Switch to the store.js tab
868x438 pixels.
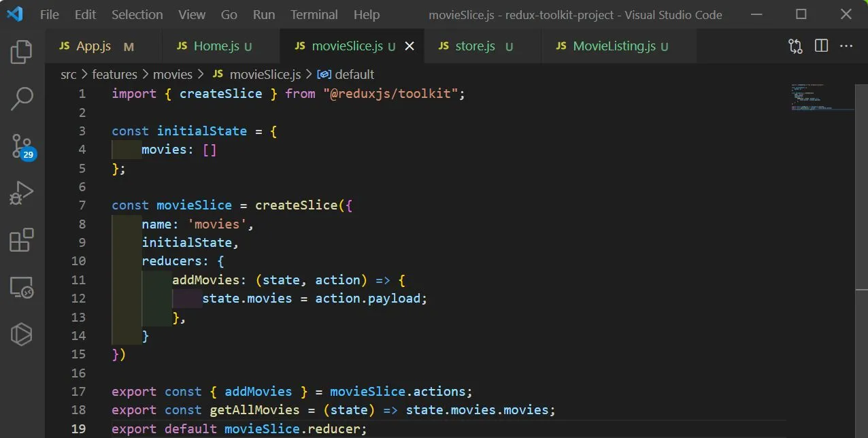(482, 46)
